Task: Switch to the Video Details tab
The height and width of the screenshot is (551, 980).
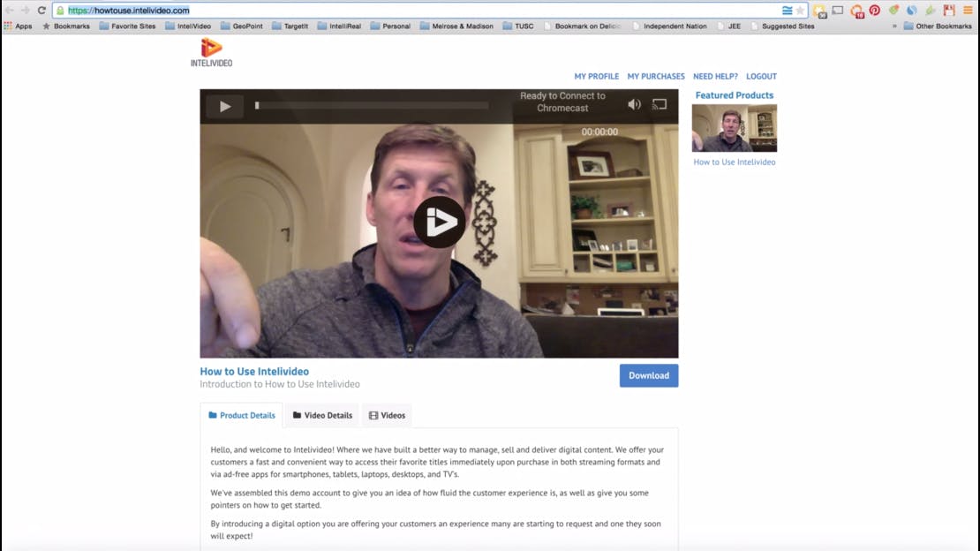Action: coord(322,415)
